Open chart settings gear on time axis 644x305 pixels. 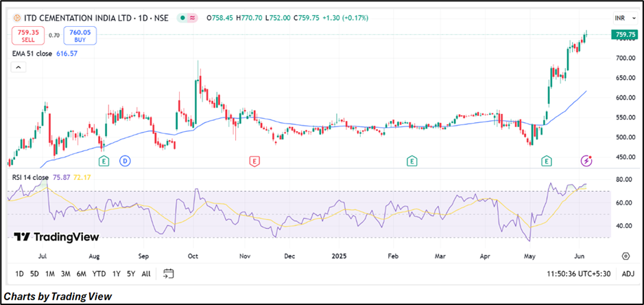pos(625,256)
